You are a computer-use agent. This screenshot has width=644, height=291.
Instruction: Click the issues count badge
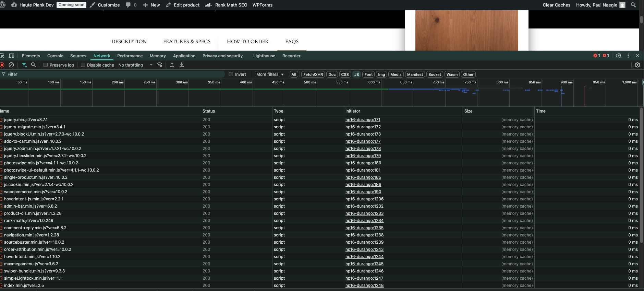(606, 56)
